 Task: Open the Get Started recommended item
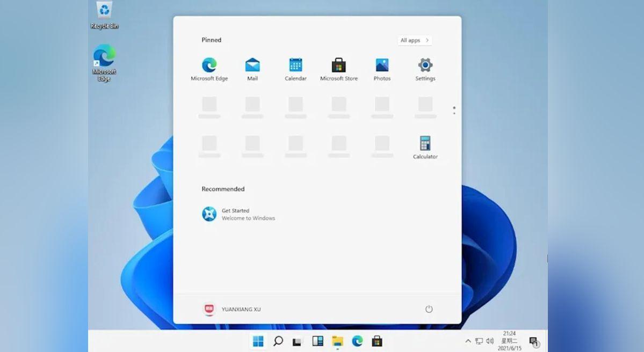point(238,214)
